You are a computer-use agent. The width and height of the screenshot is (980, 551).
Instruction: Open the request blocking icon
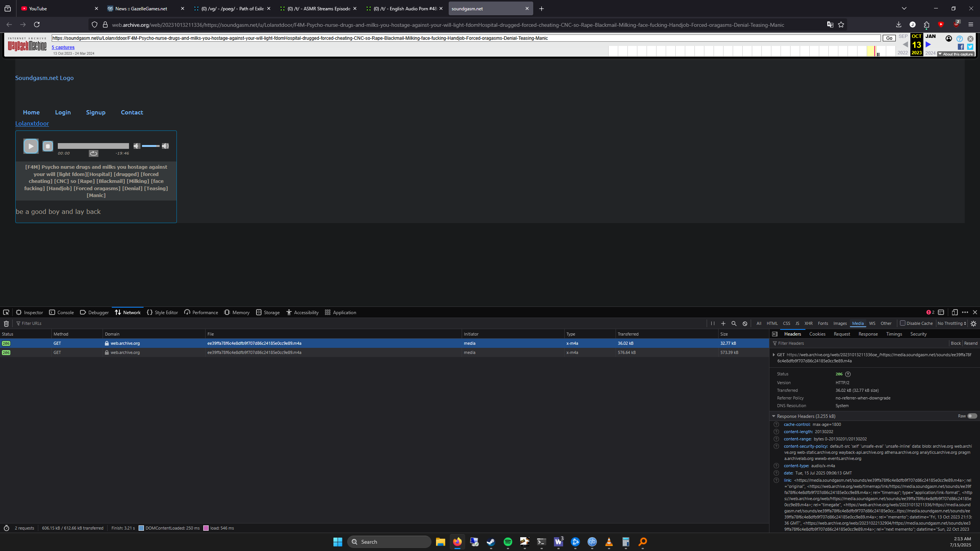pos(745,323)
